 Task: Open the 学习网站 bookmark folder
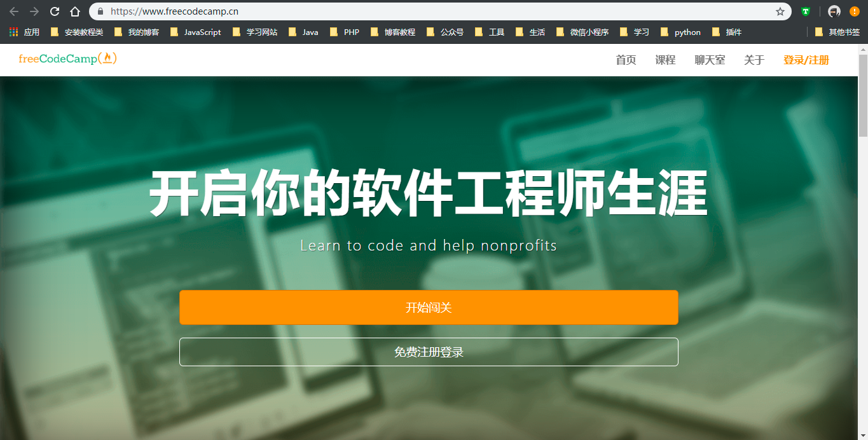(255, 32)
